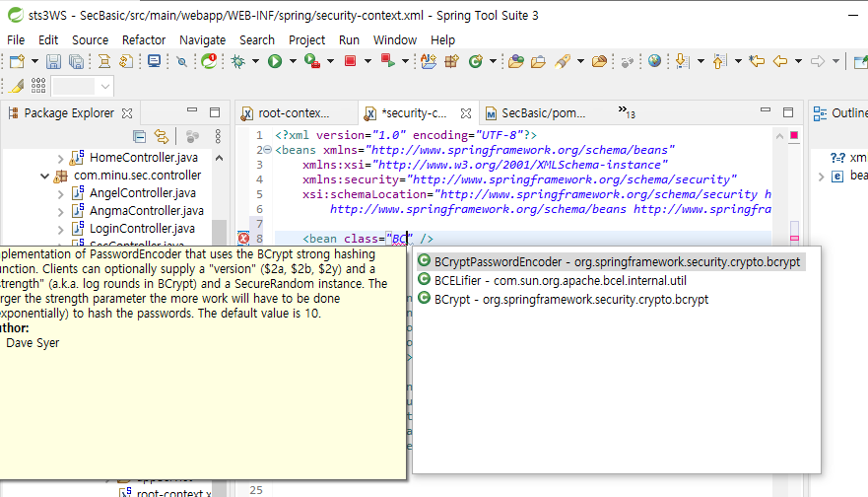Image resolution: width=868 pixels, height=497 pixels.
Task: Click the Save All icon
Action: [76, 61]
